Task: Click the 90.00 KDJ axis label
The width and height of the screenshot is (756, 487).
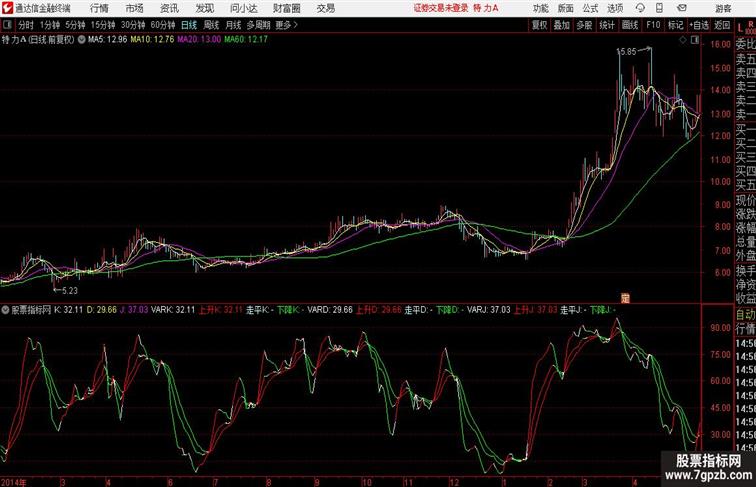Action: [720, 328]
